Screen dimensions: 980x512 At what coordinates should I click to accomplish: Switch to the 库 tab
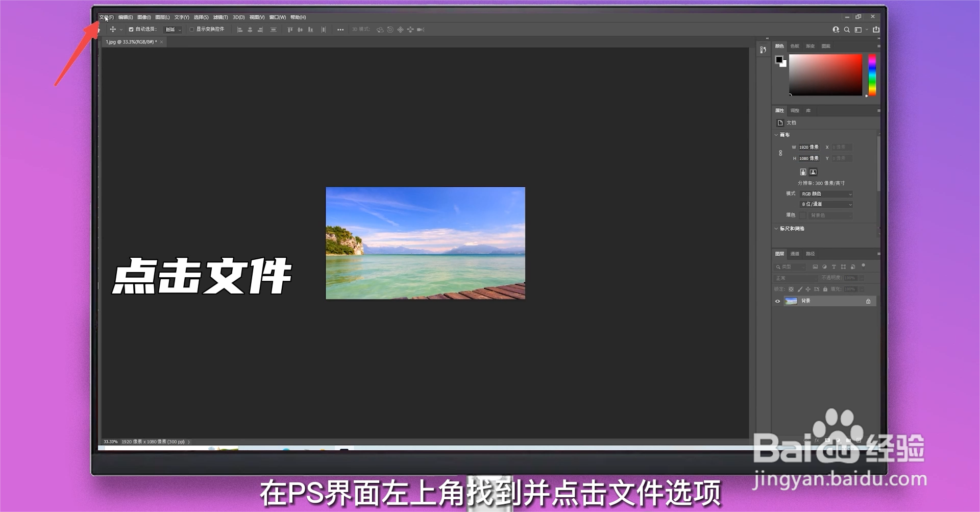[x=808, y=110]
